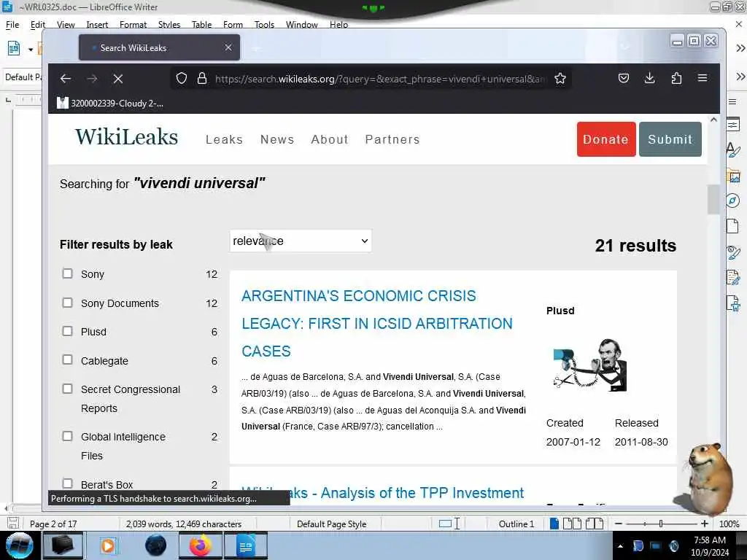Viewport: 747px width, 560px height.
Task: View site security padlock info
Action: click(202, 79)
